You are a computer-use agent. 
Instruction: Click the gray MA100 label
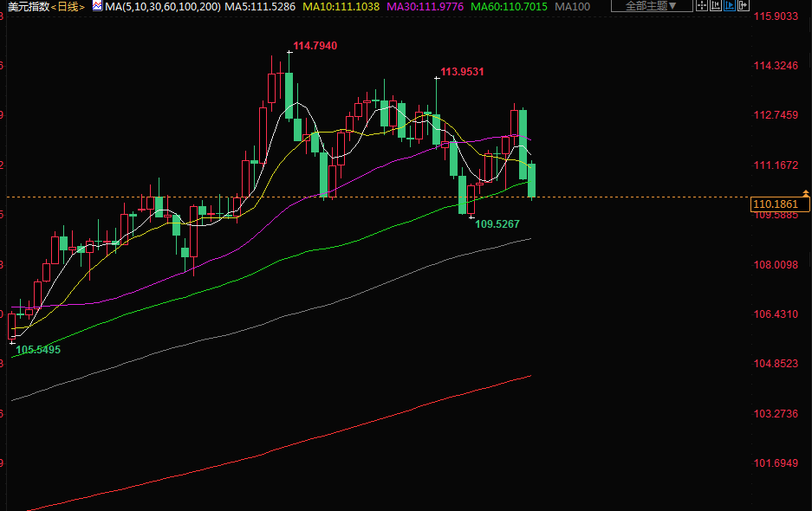click(x=572, y=7)
